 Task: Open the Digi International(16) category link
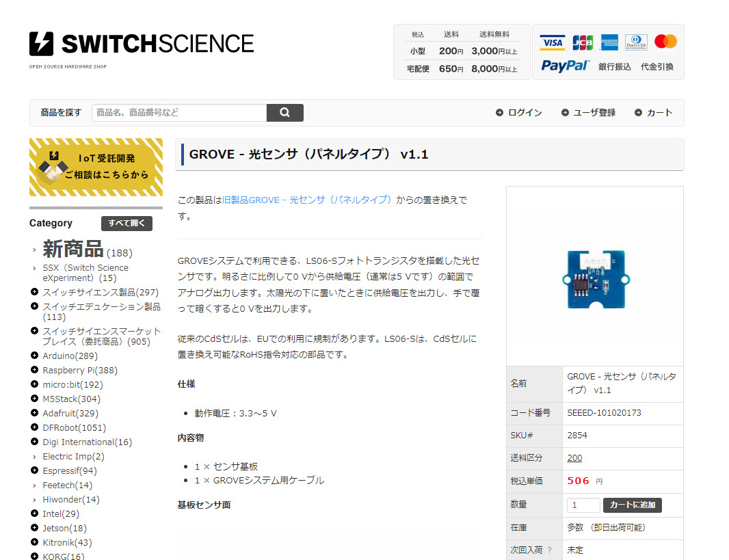(x=88, y=442)
